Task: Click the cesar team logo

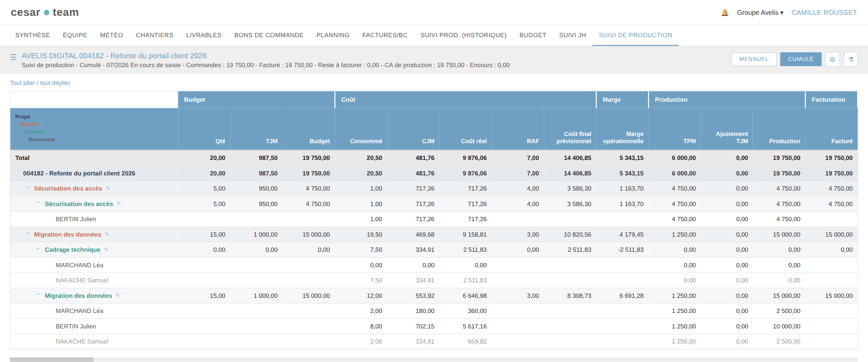Action: coord(45,13)
